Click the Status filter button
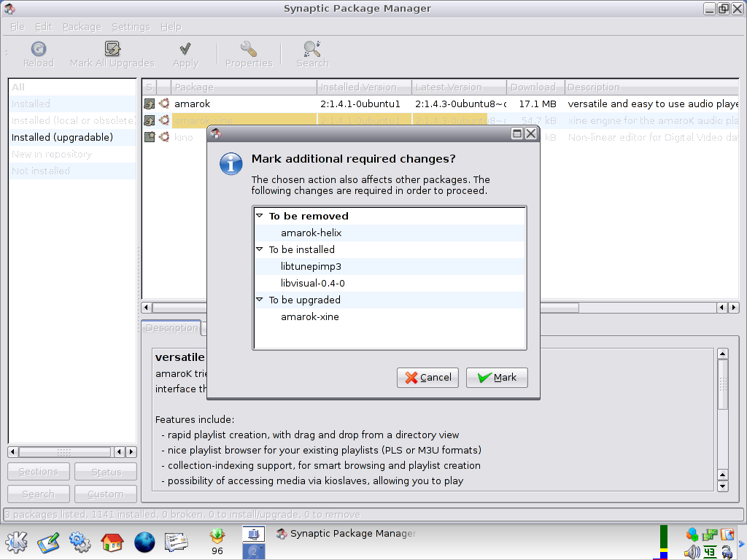 point(106,472)
